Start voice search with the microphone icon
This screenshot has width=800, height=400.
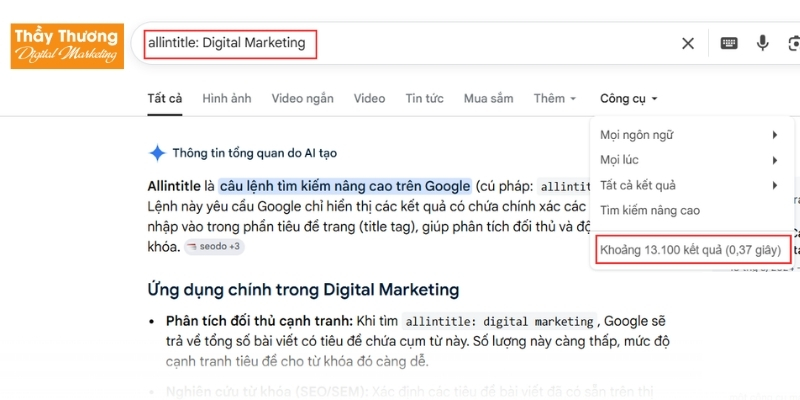coord(762,43)
